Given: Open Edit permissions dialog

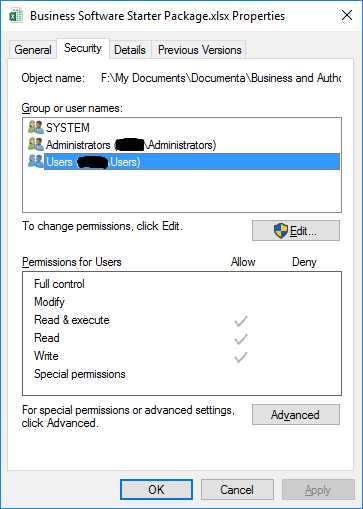Looking at the screenshot, I should [296, 230].
